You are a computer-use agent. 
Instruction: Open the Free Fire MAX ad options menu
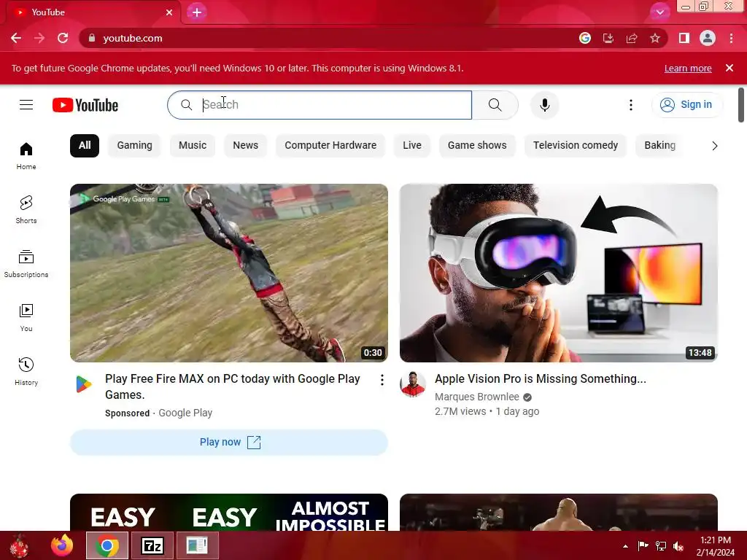(382, 380)
